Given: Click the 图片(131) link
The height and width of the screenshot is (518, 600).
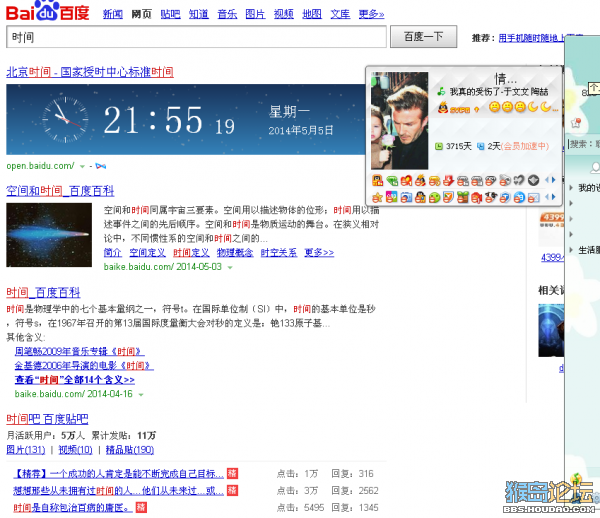Looking at the screenshot, I should [x=26, y=450].
